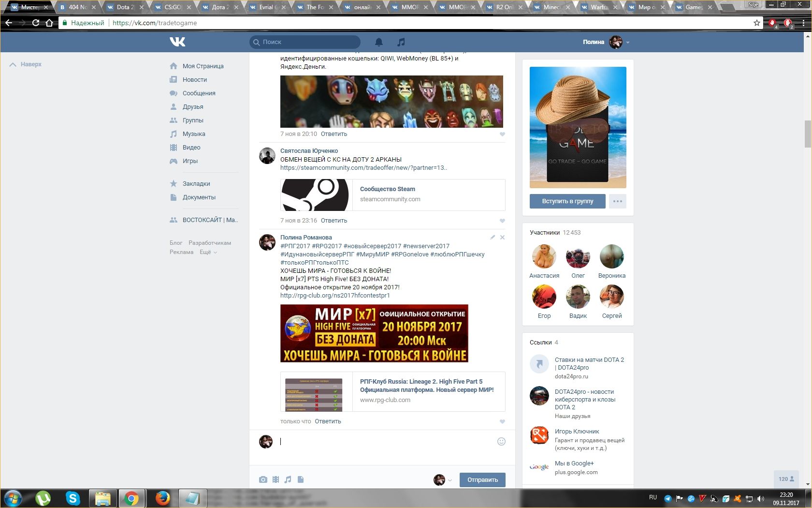Viewport: 812px width, 508px height.
Task: Open the МИР x7 banner image
Action: click(374, 333)
